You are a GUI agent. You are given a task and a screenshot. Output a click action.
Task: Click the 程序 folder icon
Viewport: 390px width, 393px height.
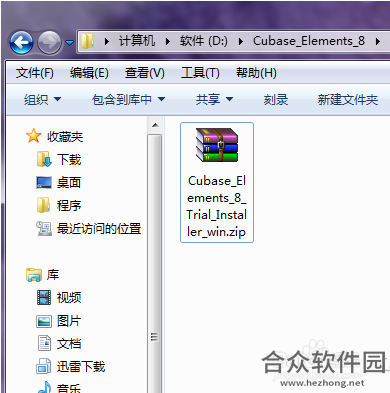(x=44, y=205)
